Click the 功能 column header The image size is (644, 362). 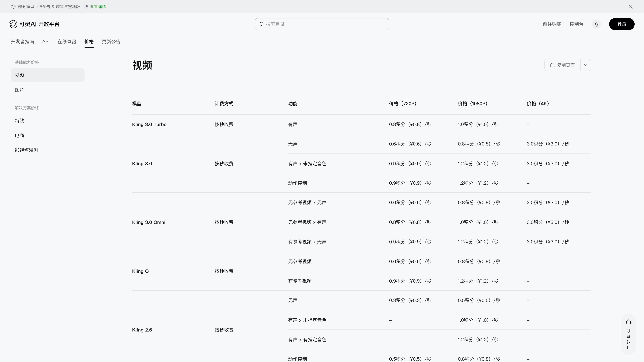pyautogui.click(x=293, y=104)
